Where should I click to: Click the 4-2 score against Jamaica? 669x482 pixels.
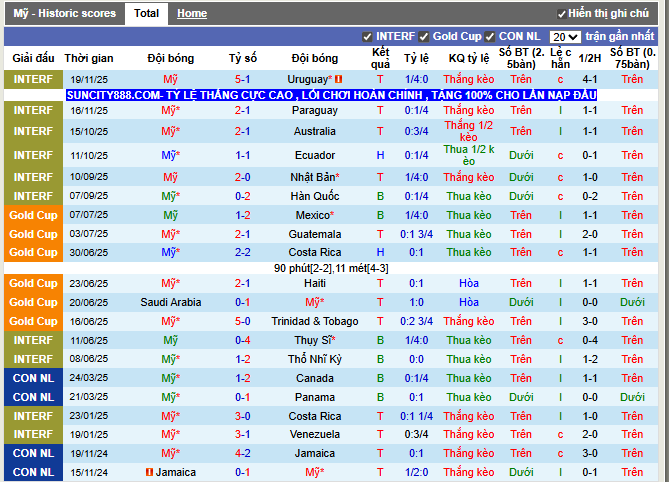242,453
